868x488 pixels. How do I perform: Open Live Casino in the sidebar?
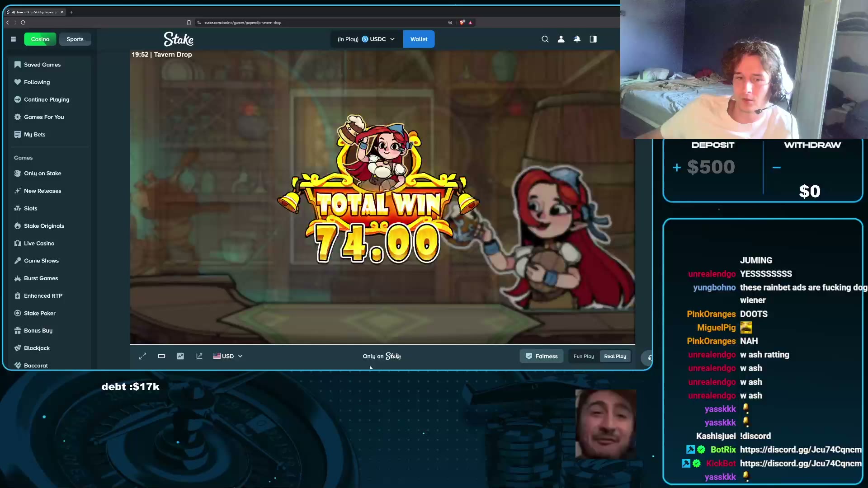(x=50, y=244)
